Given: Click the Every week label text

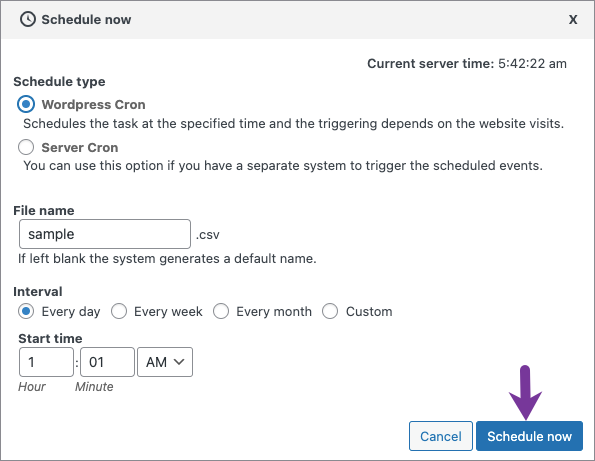Looking at the screenshot, I should pos(168,312).
